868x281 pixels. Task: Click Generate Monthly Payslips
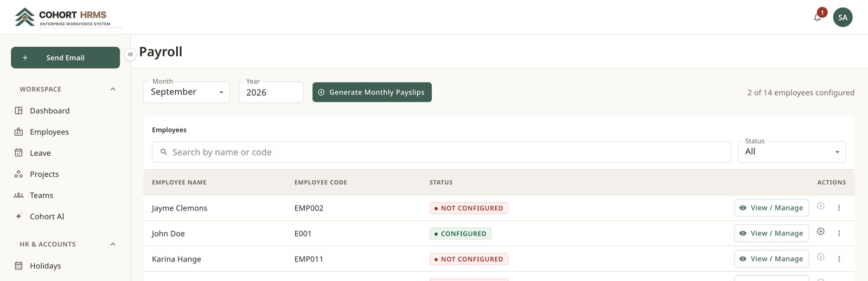click(372, 92)
